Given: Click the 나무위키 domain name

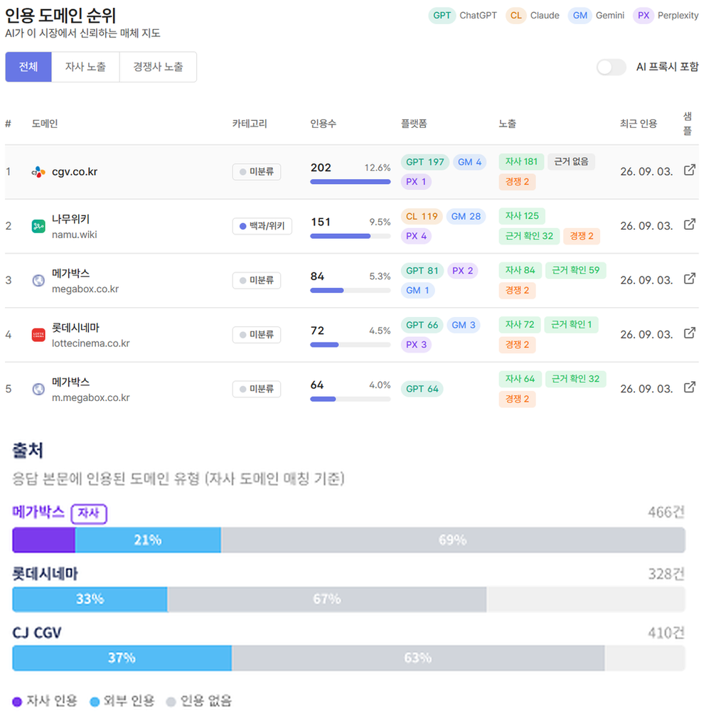Looking at the screenshot, I should pos(70,219).
